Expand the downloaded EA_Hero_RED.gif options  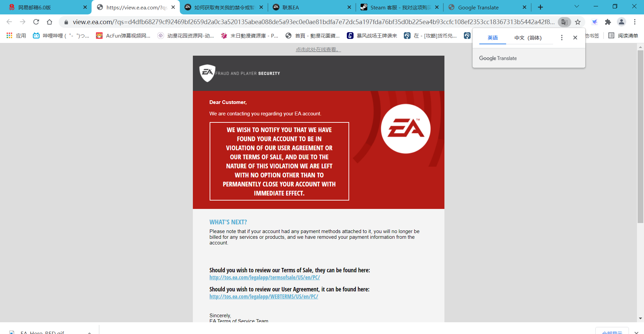tap(89, 333)
